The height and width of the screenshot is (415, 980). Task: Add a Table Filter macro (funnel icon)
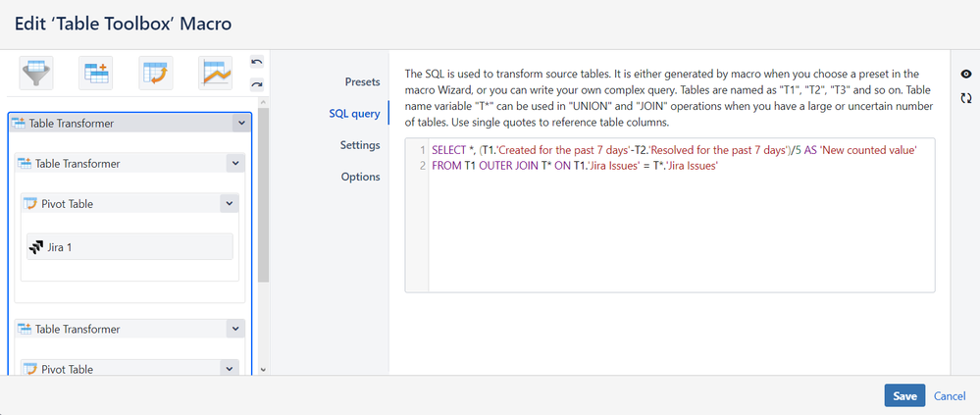36,75
